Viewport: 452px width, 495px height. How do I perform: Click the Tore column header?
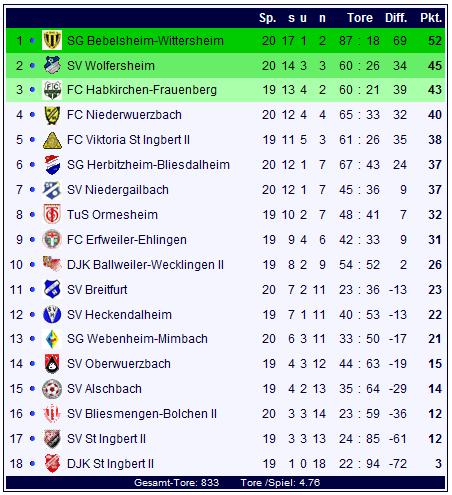coord(360,18)
